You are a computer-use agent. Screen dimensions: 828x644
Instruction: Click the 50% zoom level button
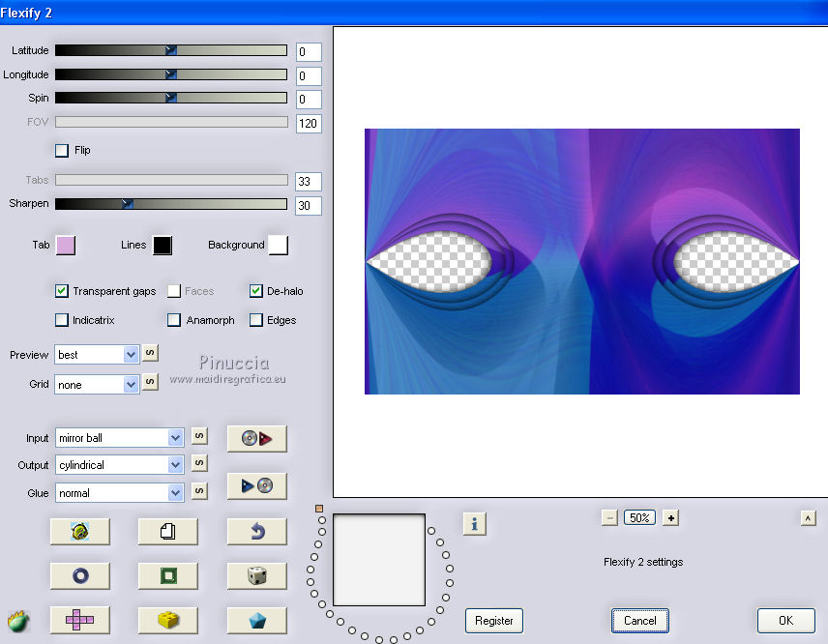[x=639, y=518]
